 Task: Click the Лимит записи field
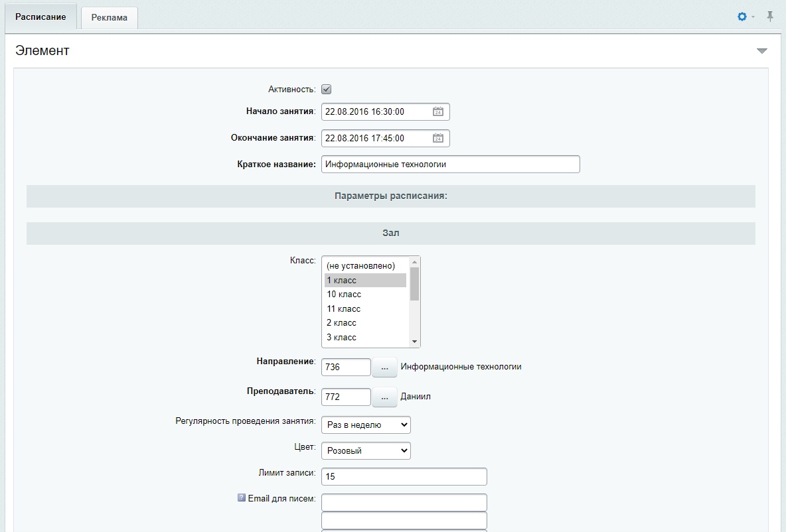click(404, 476)
